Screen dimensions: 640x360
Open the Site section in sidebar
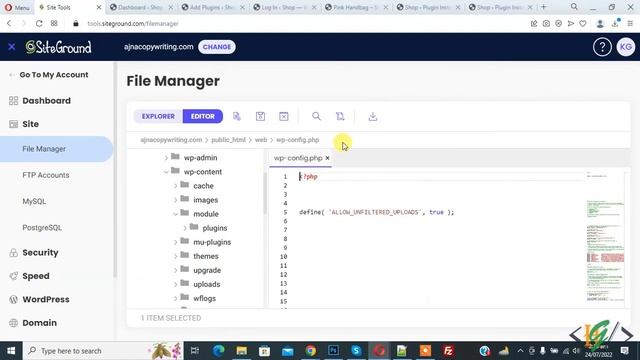point(30,124)
